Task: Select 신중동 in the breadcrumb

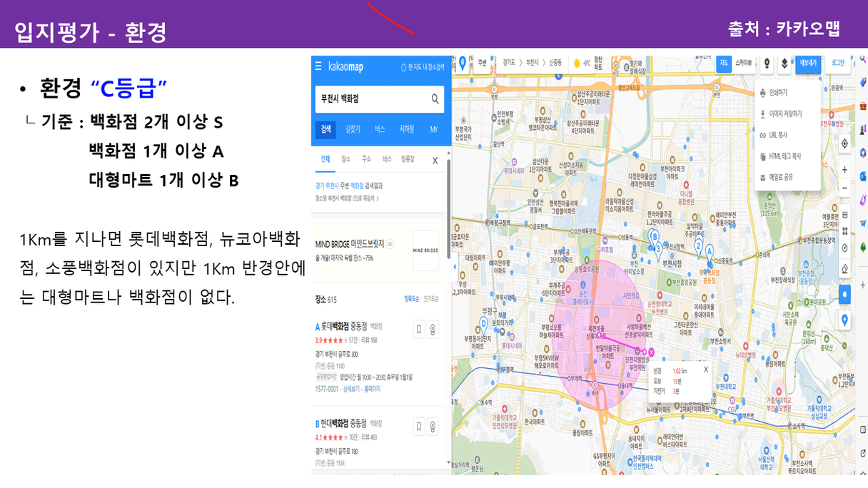Action: point(555,63)
